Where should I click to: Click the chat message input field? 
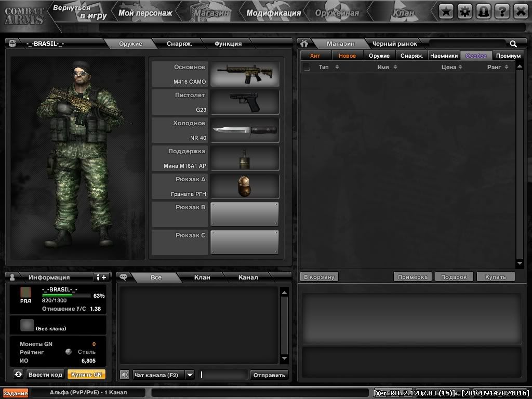tap(223, 374)
